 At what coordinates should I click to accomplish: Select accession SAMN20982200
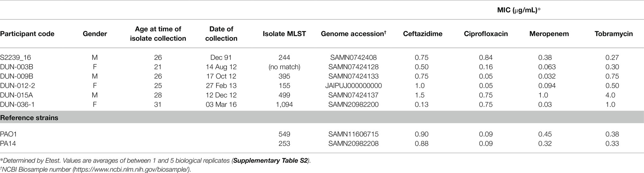(353, 105)
